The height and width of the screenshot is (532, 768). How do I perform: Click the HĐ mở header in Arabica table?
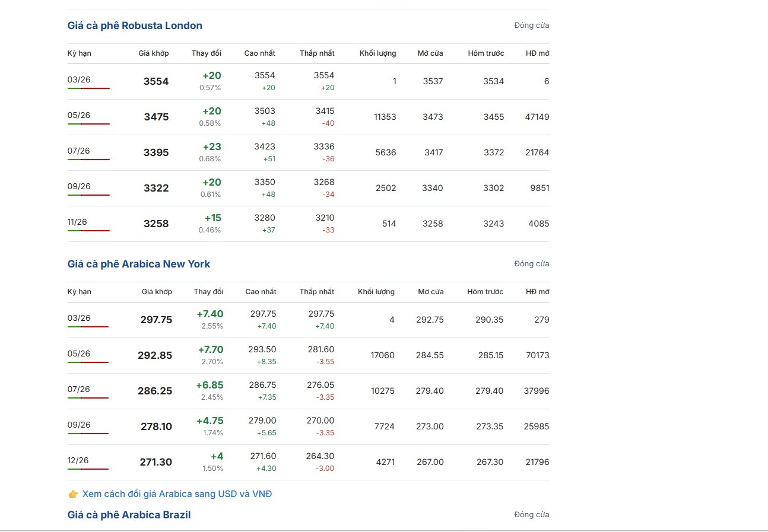point(537,292)
